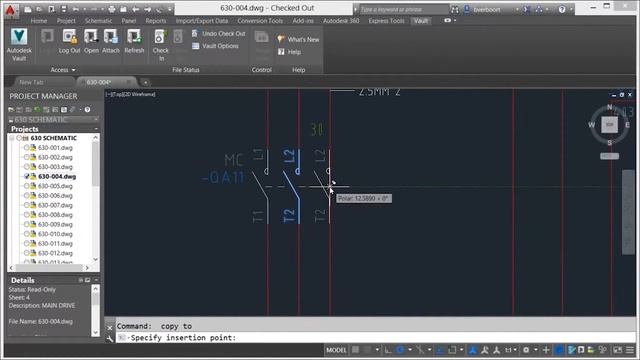Open command line customize wrench icon
This screenshot has height=360, width=640.
click(109, 338)
